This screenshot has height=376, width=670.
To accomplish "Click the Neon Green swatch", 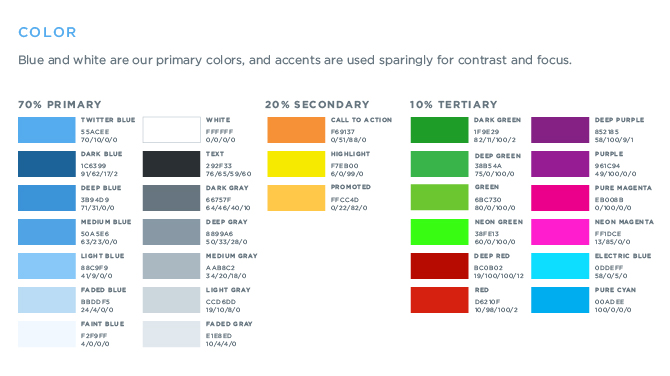I will [439, 232].
